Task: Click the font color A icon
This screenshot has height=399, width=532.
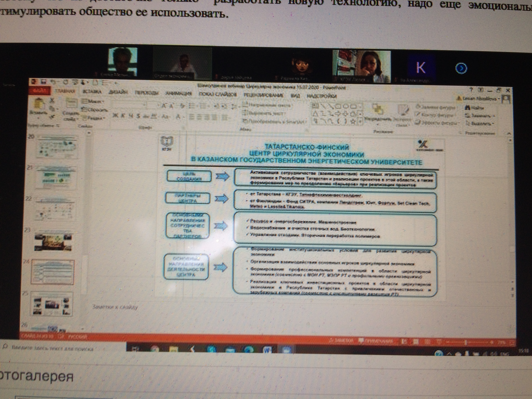Action: (x=178, y=117)
